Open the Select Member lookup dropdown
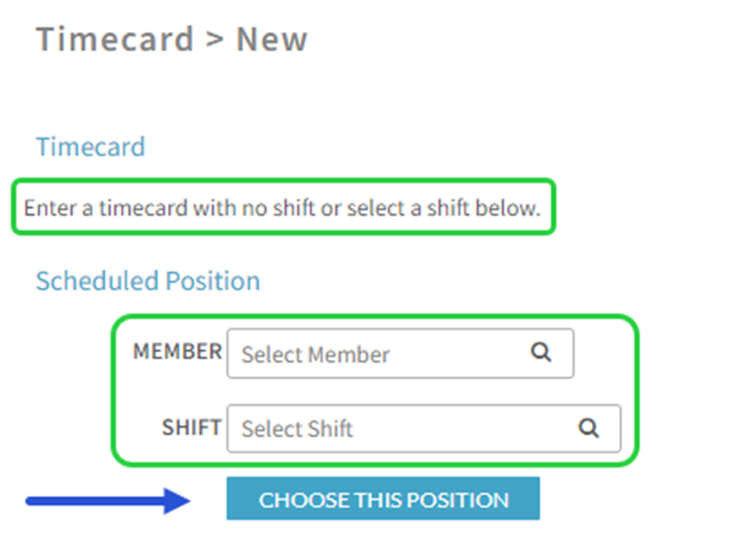 pos(400,354)
